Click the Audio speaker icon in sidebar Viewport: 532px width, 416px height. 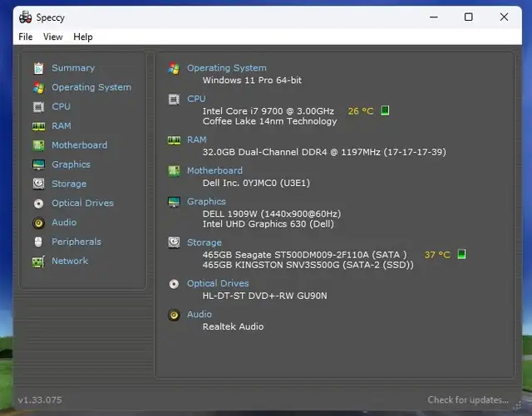pyautogui.click(x=38, y=223)
